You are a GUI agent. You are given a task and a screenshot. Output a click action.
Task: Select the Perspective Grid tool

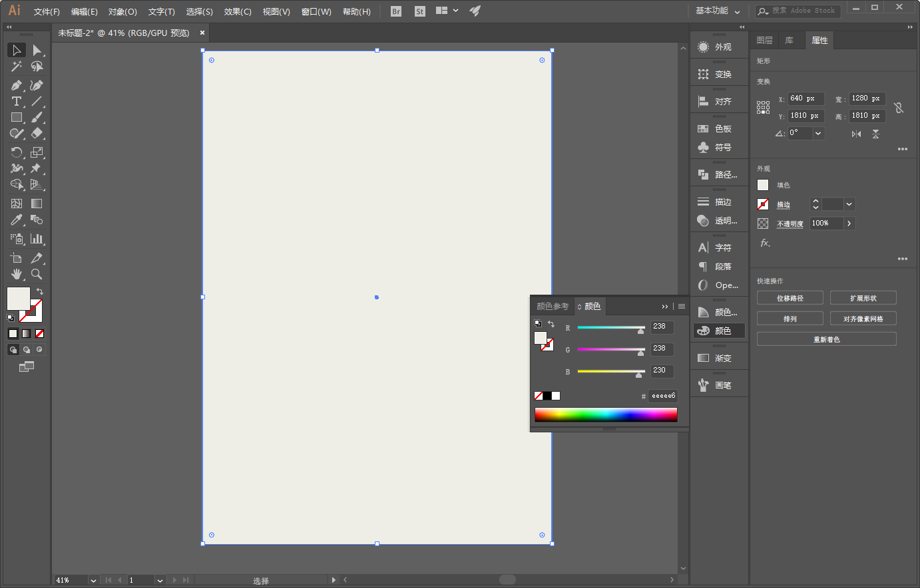(x=37, y=184)
